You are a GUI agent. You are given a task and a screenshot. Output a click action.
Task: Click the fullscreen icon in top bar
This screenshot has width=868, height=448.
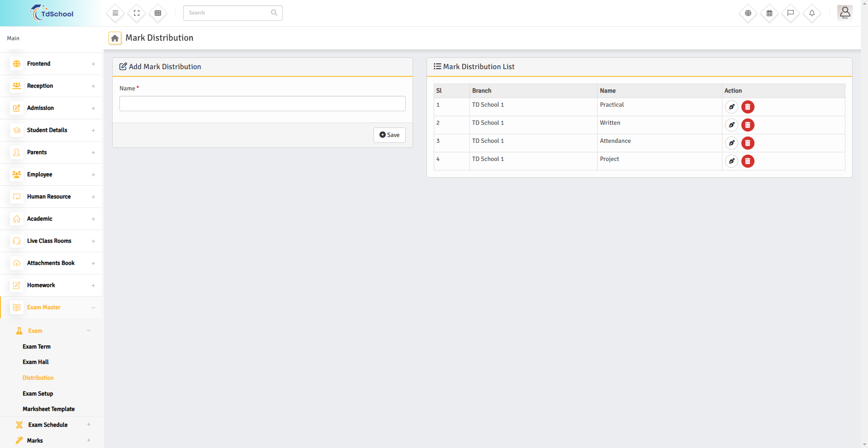[137, 13]
